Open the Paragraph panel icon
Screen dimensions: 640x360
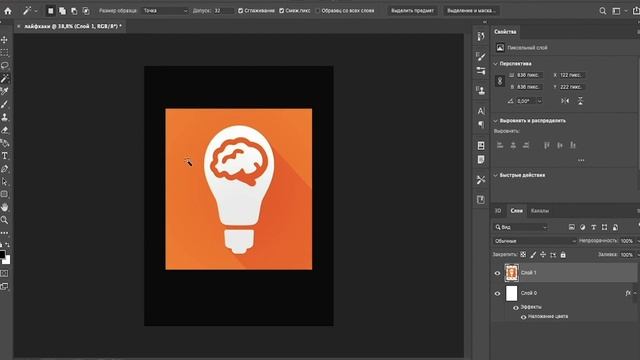coord(481,124)
